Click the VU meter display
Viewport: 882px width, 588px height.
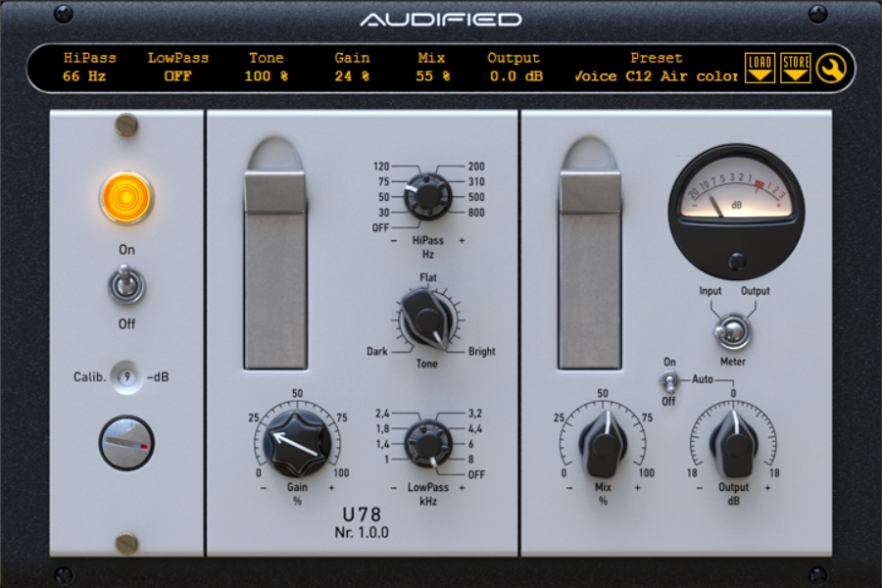pyautogui.click(x=736, y=212)
